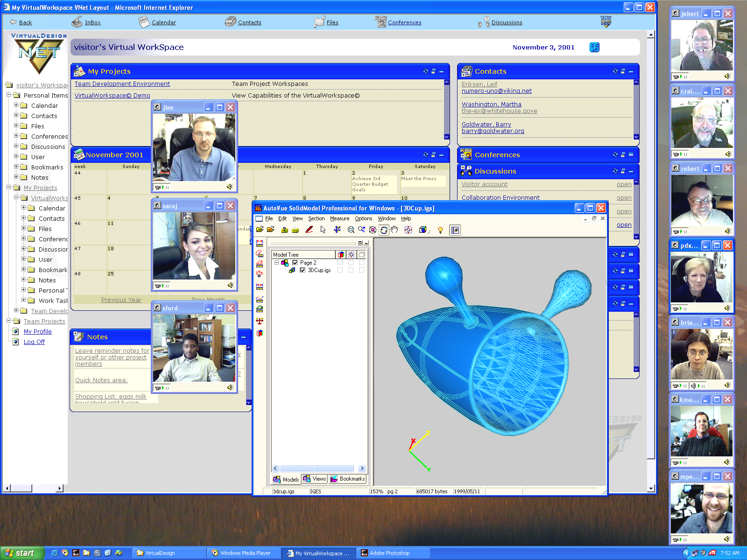Select the distance measurement tool in AutoVue sidebar
The image size is (747, 560).
click(260, 243)
